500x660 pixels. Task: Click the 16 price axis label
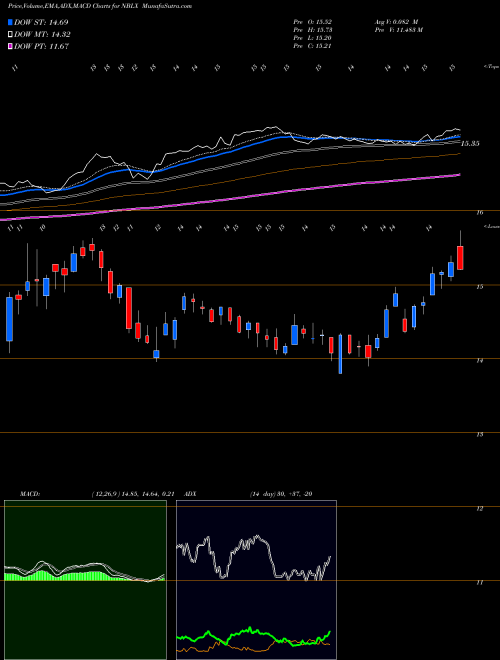coord(480,213)
